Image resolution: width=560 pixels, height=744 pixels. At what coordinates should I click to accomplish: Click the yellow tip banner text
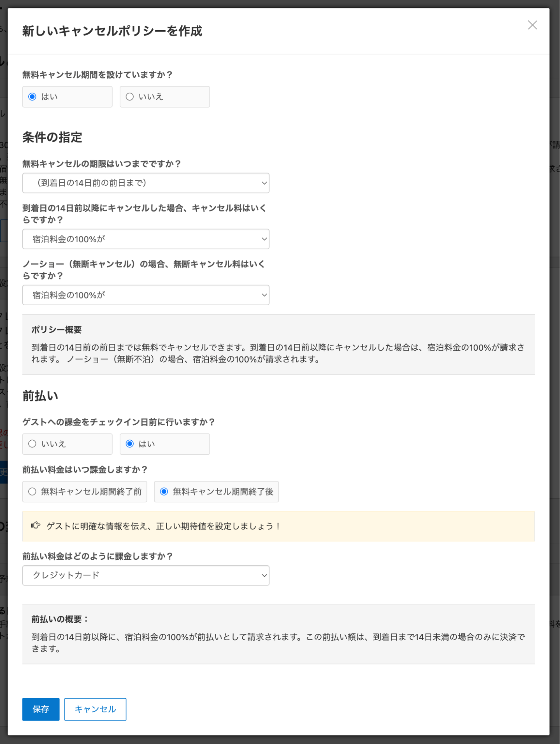click(x=163, y=526)
